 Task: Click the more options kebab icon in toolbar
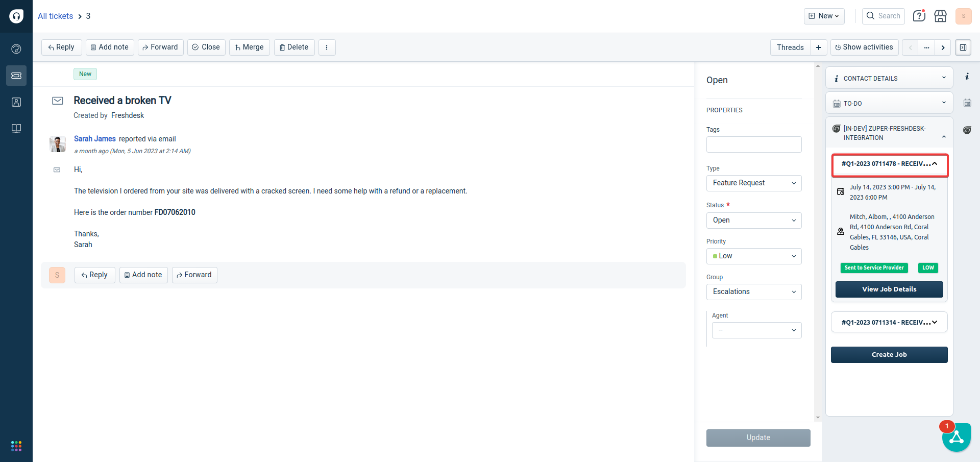(x=327, y=47)
